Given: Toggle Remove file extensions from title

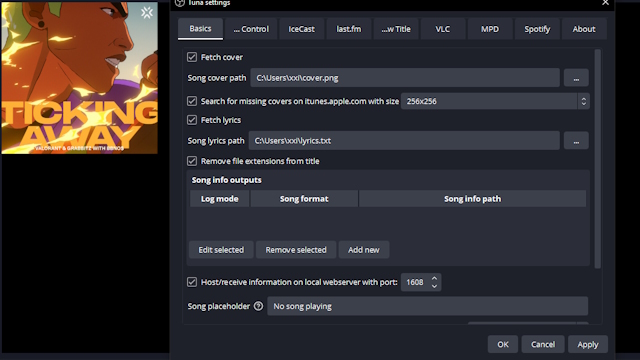Looking at the screenshot, I should (192, 161).
